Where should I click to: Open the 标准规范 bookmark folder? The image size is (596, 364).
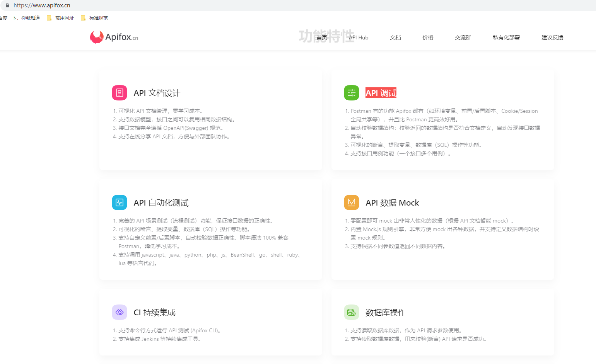click(x=94, y=18)
